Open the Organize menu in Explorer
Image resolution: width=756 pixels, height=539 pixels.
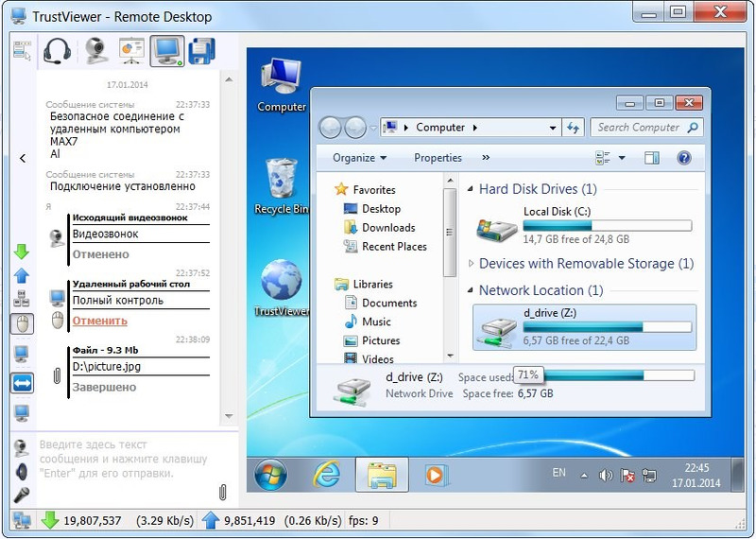coord(360,158)
